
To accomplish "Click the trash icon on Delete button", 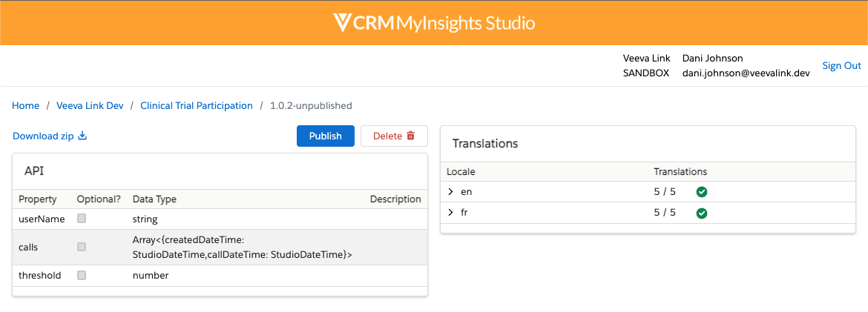I will (x=410, y=136).
